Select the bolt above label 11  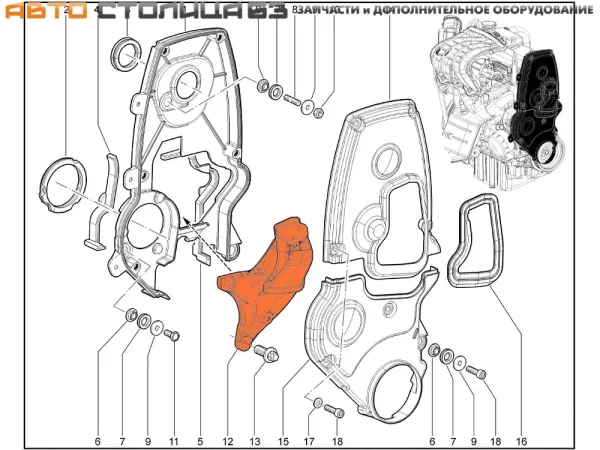[170, 334]
